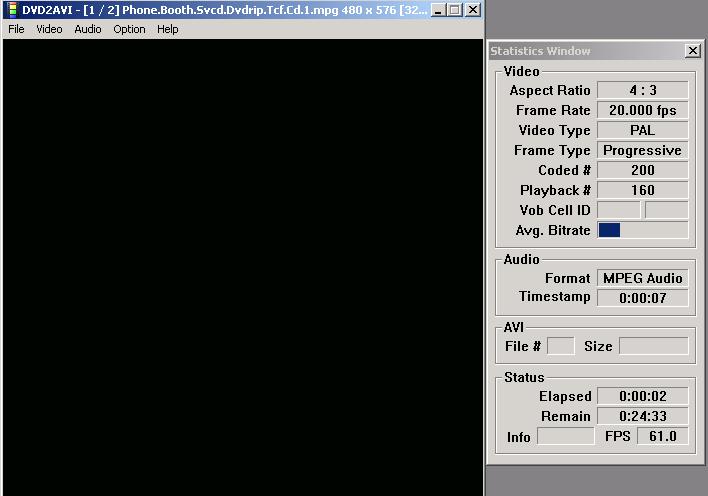Click the Coded # label
This screenshot has height=496, width=708.
coord(564,170)
